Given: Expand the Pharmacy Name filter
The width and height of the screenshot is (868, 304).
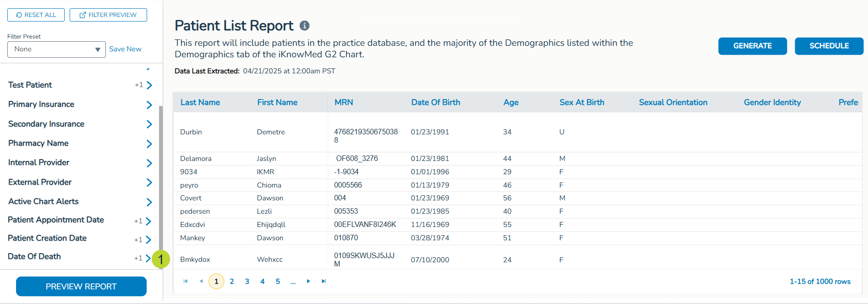Looking at the screenshot, I should [149, 144].
